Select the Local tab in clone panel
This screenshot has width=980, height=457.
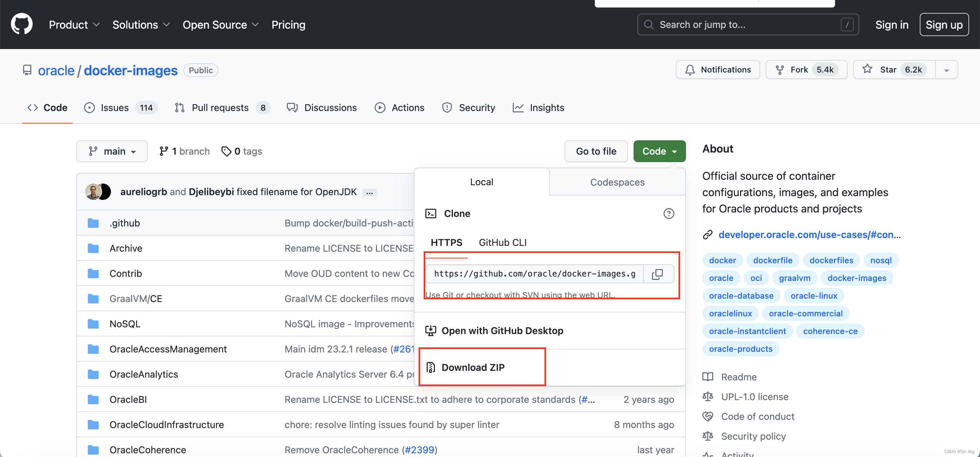[x=481, y=182]
